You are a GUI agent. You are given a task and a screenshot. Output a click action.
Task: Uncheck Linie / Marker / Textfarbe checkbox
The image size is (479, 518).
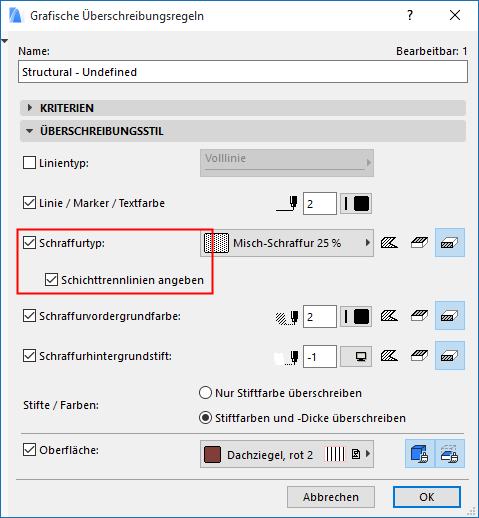click(29, 203)
